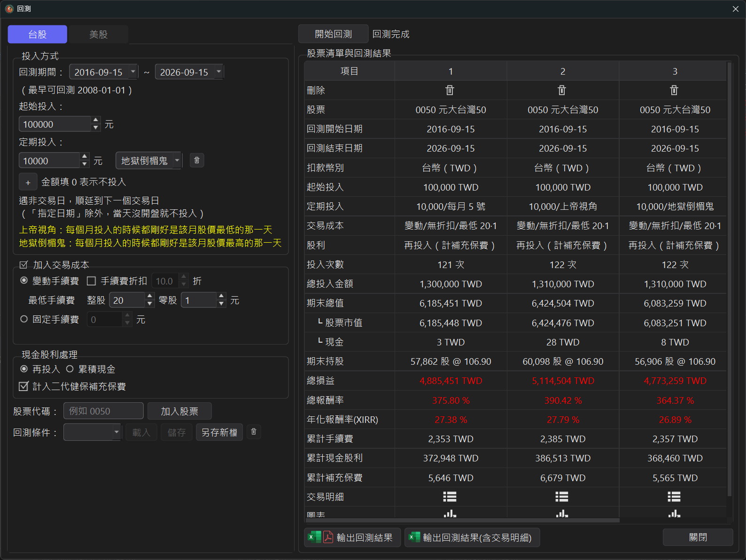Open the chart icon for column 1
Viewport: 746px width, 560px height.
[x=450, y=514]
